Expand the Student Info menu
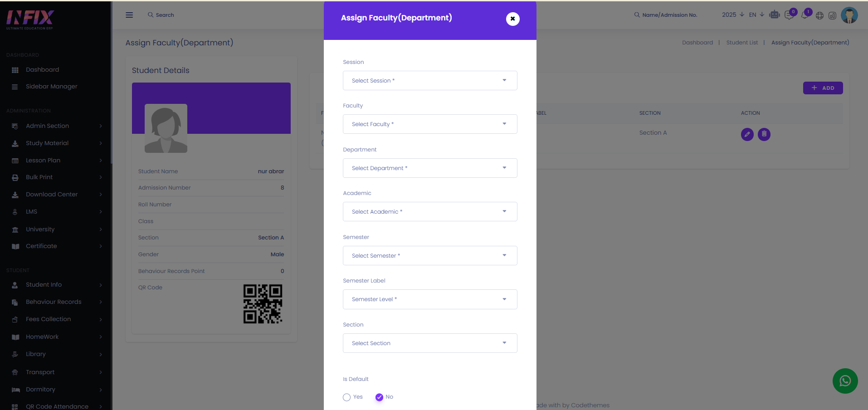868x410 pixels. tap(57, 284)
